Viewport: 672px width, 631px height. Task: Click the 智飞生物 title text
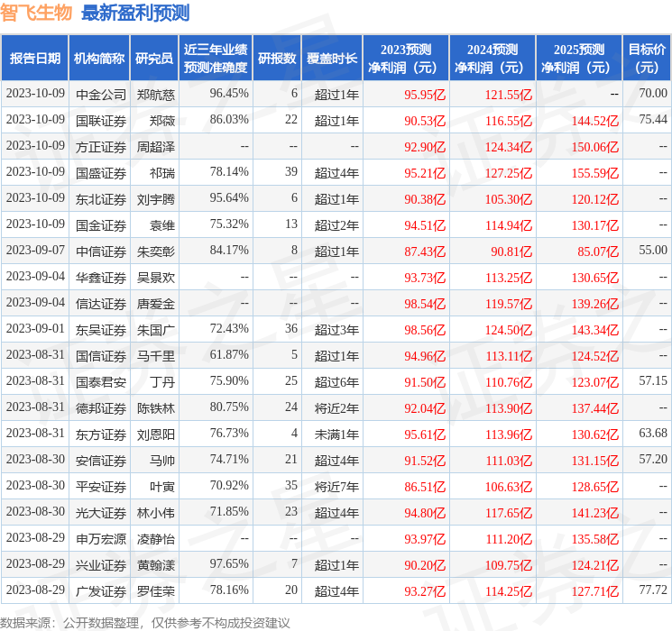[x=36, y=12]
